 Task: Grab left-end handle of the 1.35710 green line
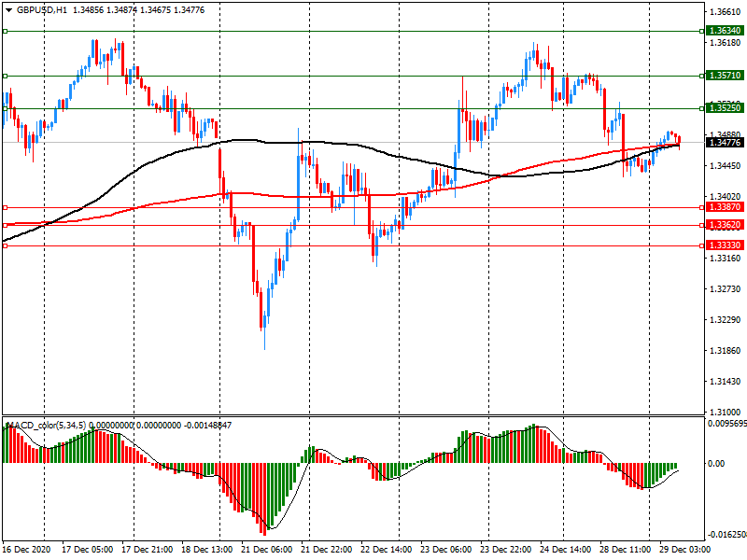click(6, 77)
